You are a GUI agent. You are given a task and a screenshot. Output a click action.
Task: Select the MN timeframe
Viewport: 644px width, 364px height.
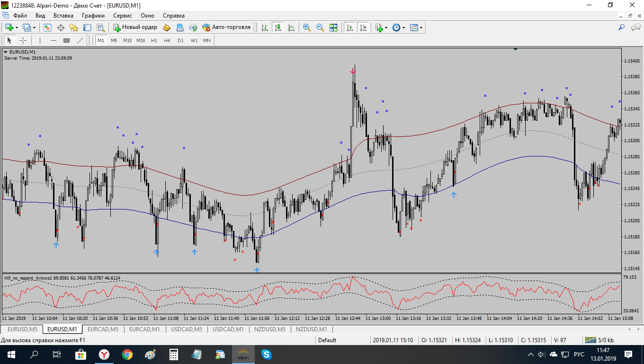pos(207,41)
